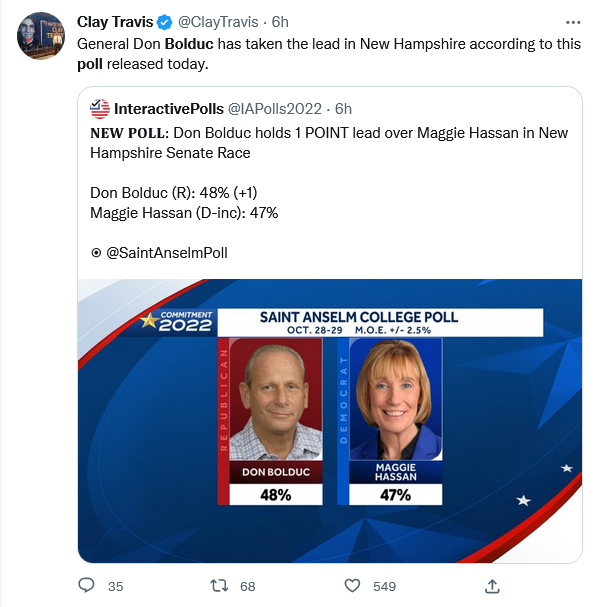Click the 549 likes count

[x=384, y=586]
